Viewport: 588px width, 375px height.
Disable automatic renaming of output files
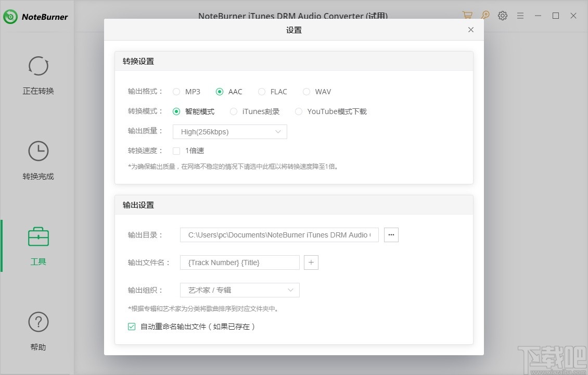point(131,327)
